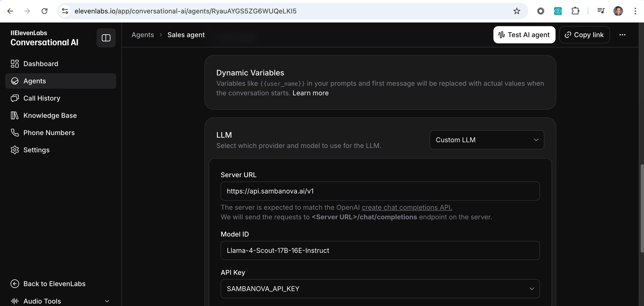Click the three-dot more options icon
The height and width of the screenshot is (306, 644).
point(622,35)
